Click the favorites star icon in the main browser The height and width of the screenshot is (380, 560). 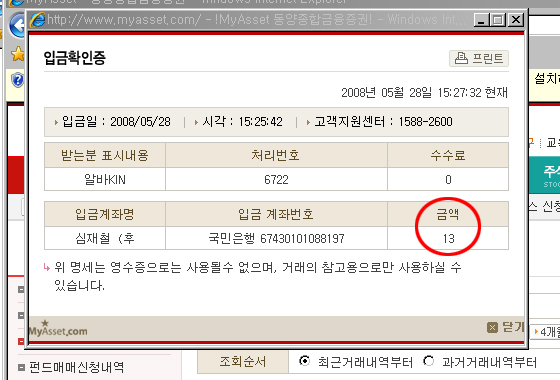pyautogui.click(x=17, y=54)
